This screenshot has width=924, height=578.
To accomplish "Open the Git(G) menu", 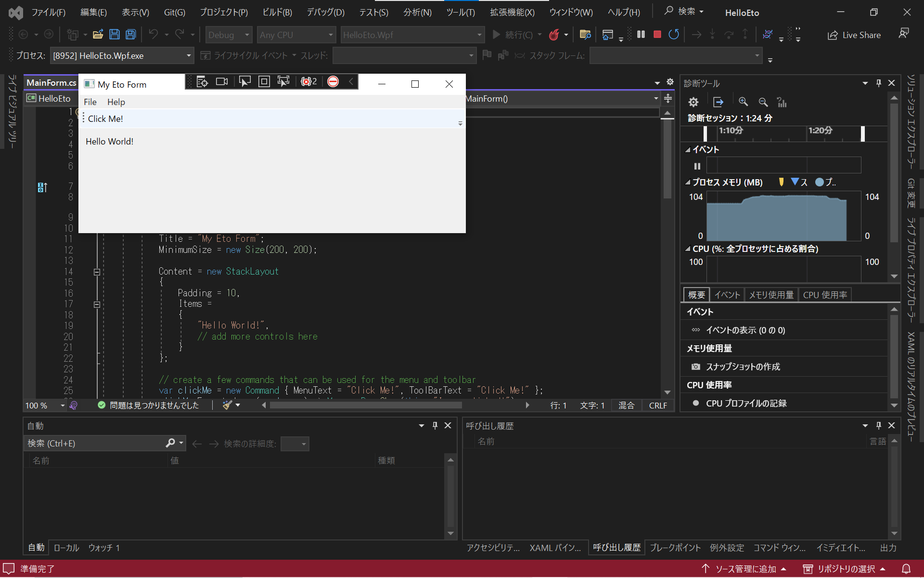I will tap(175, 13).
